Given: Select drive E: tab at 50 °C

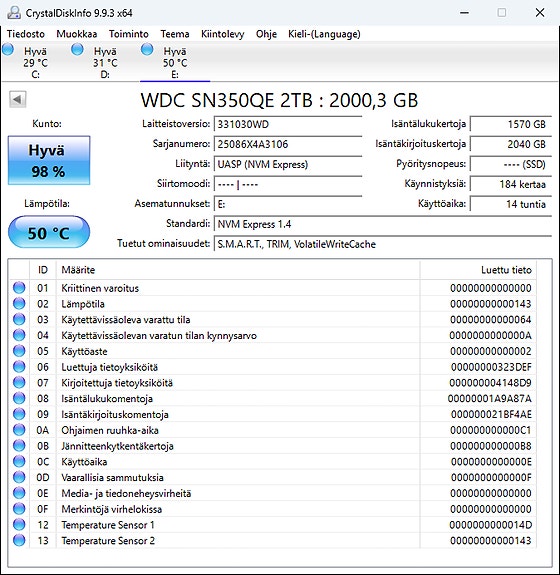Looking at the screenshot, I should tap(175, 62).
